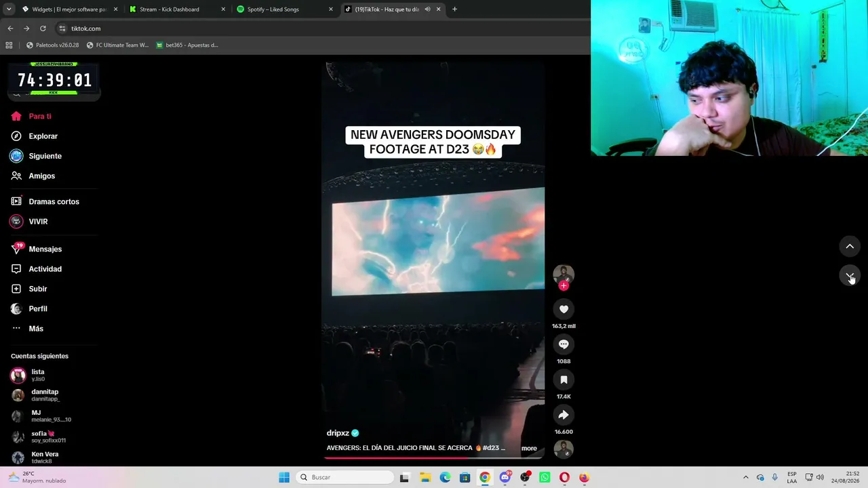Mute the TikTok tab audio
868x488 pixels.
click(x=427, y=9)
